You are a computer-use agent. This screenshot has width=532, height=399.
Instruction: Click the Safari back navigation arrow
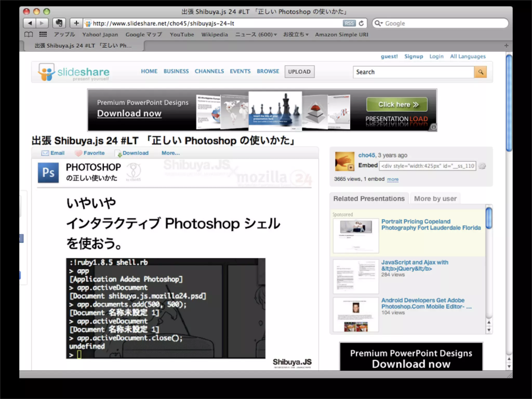[30, 23]
